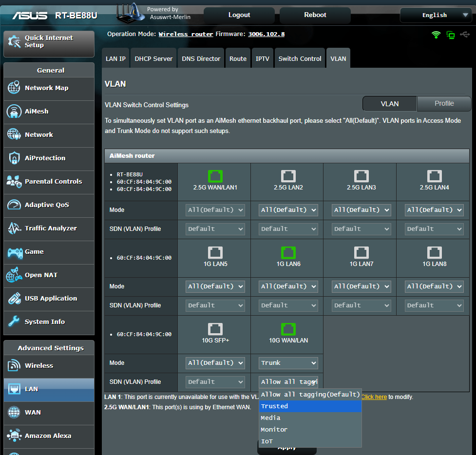
Task: Switch to the Switch Control tab
Action: 300,58
